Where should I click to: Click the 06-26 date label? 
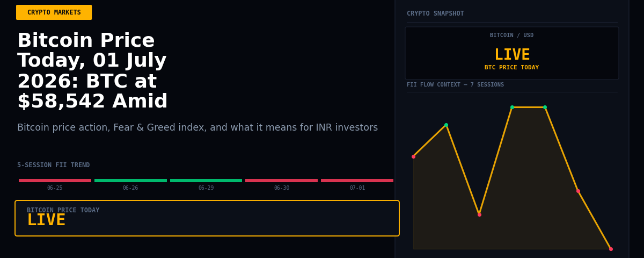(130, 188)
